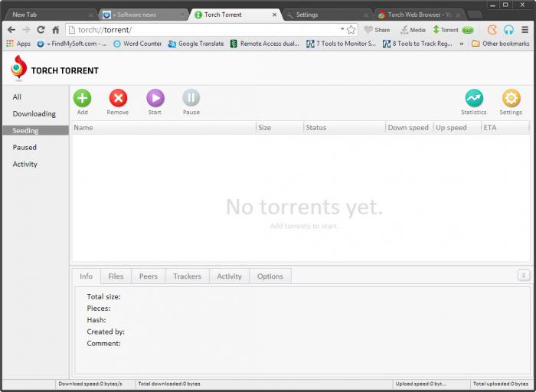Switch to the Software news tab
The image size is (536, 392).
[144, 15]
